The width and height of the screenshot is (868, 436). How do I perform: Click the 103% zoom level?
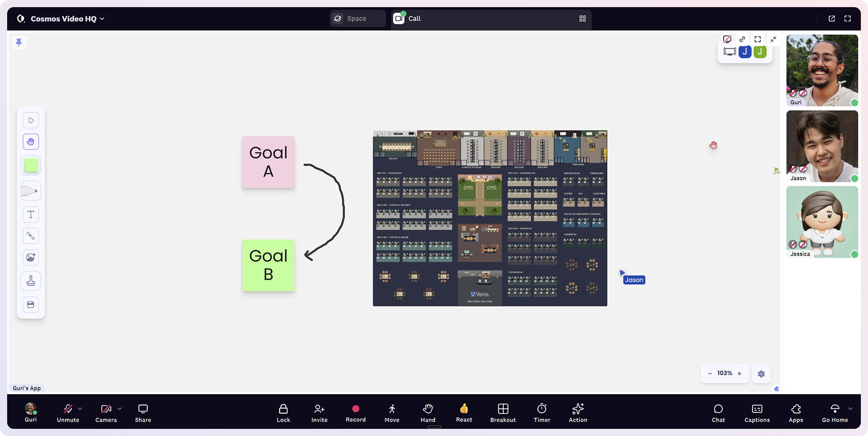pos(725,373)
